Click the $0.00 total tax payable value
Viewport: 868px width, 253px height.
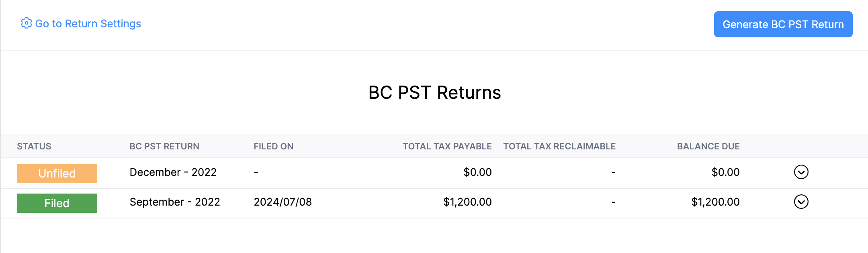[477, 172]
